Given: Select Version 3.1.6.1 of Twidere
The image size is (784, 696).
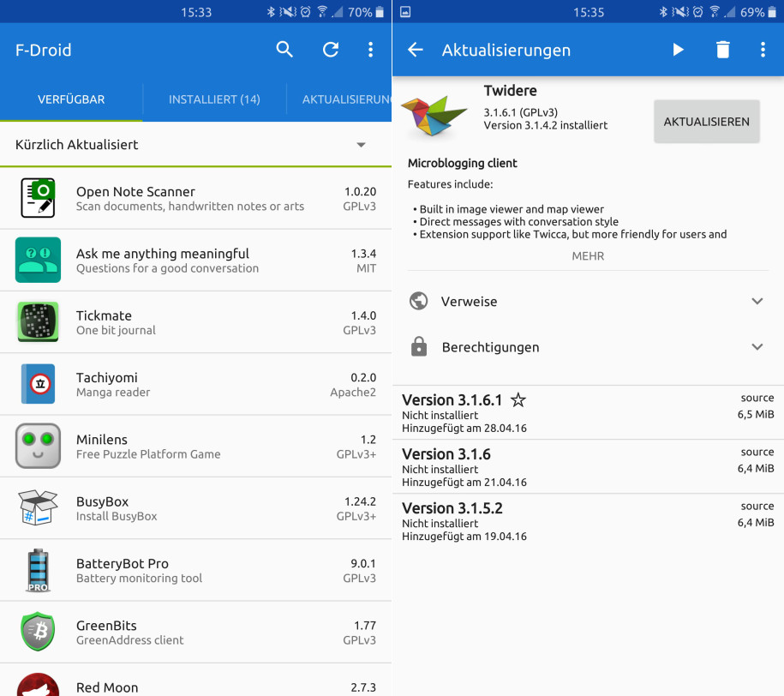Looking at the screenshot, I should click(x=588, y=413).
